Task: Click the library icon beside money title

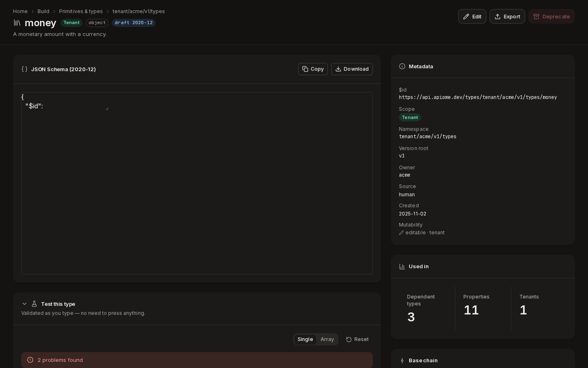Action: pyautogui.click(x=17, y=23)
